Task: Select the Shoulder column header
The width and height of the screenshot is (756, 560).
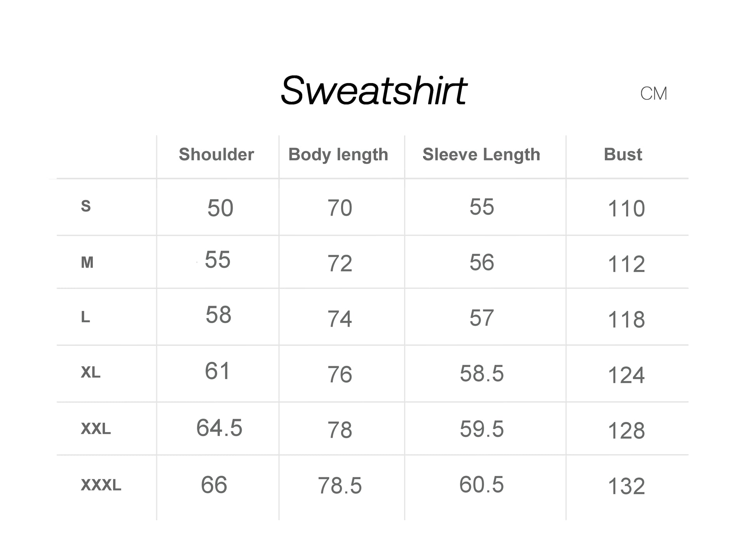Action: (x=216, y=155)
